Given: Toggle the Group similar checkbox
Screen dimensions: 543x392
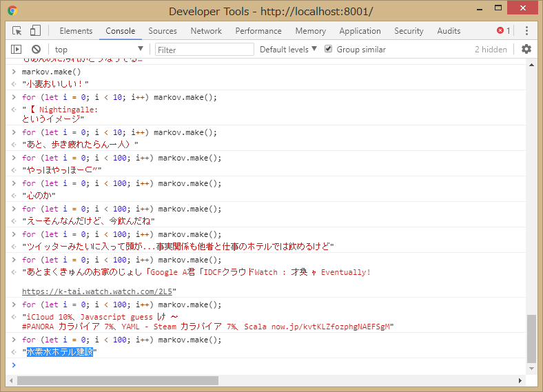Looking at the screenshot, I should [329, 49].
